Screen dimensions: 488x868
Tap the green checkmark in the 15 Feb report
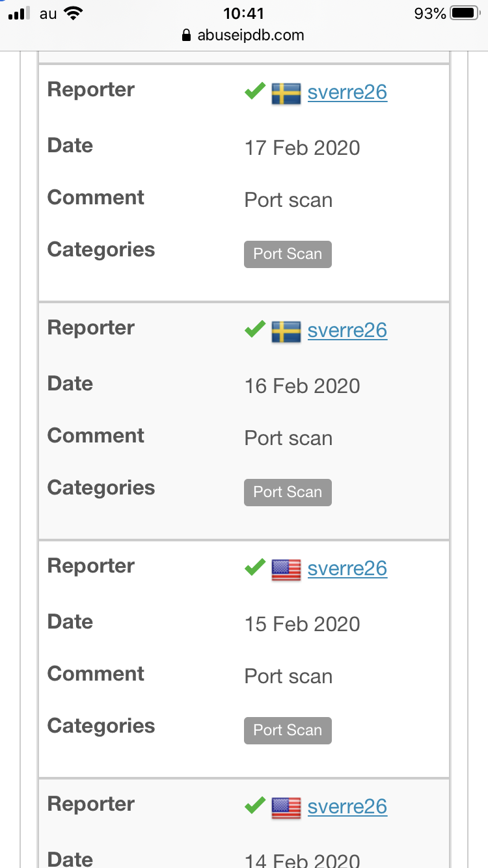tap(254, 568)
